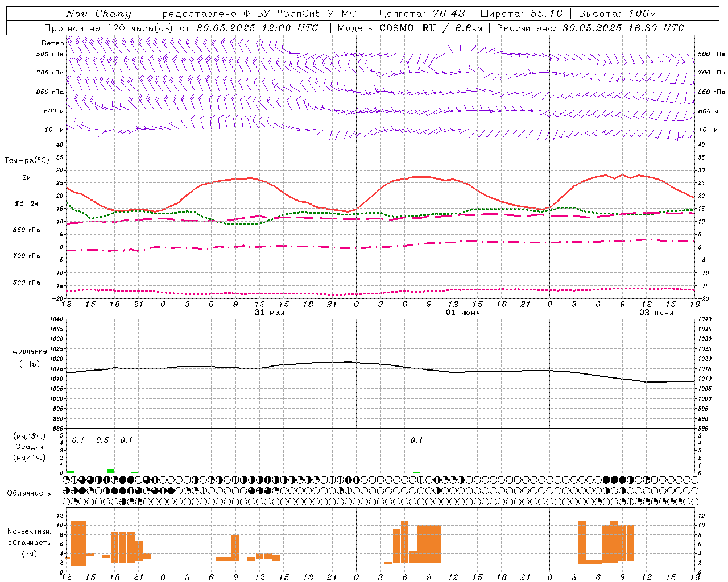Click the '700 гПа' dash-dot legend line
The image size is (728, 582).
(25, 263)
